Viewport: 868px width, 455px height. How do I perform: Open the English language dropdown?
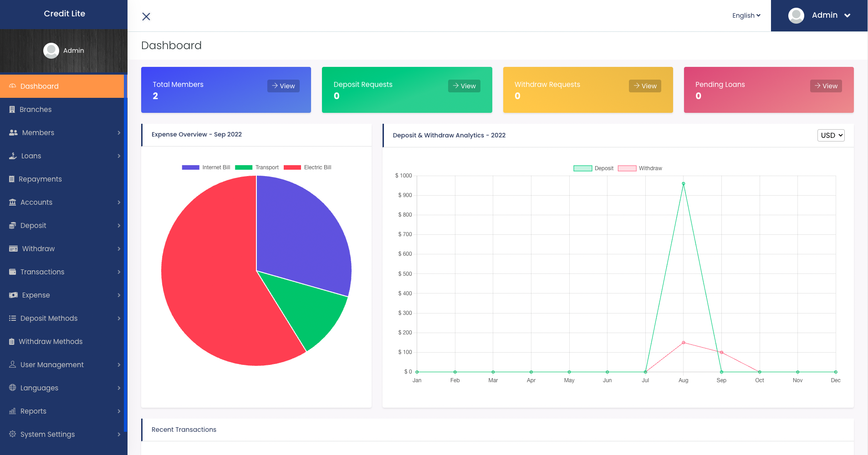746,15
